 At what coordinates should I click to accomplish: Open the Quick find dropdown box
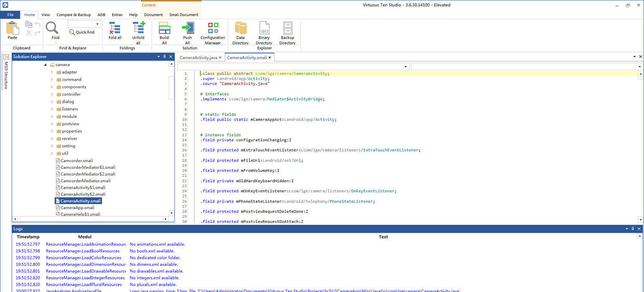pyautogui.click(x=84, y=24)
